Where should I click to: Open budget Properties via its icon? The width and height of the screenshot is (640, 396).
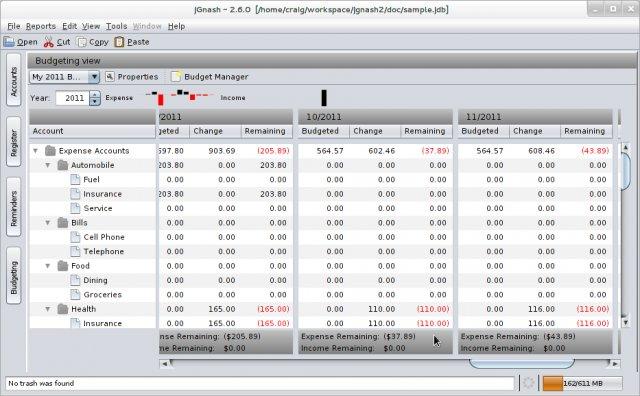click(x=110, y=76)
